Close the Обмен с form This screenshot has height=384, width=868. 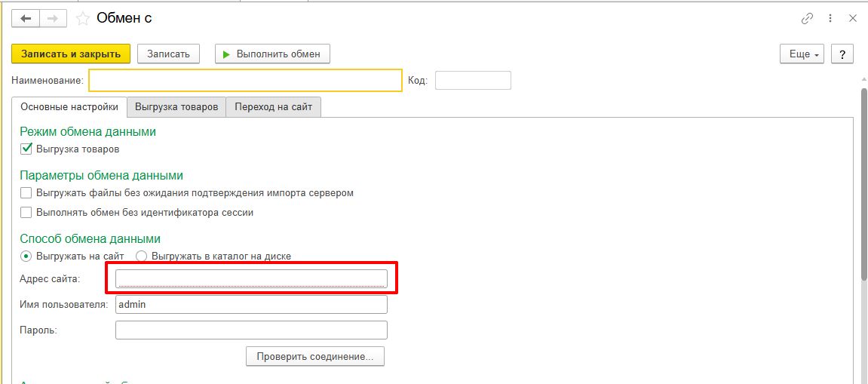[x=853, y=18]
